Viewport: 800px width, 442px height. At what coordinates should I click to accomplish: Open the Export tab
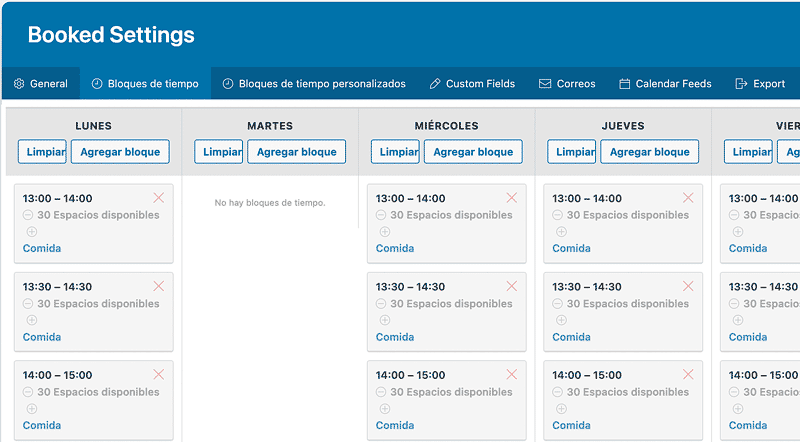click(x=760, y=84)
